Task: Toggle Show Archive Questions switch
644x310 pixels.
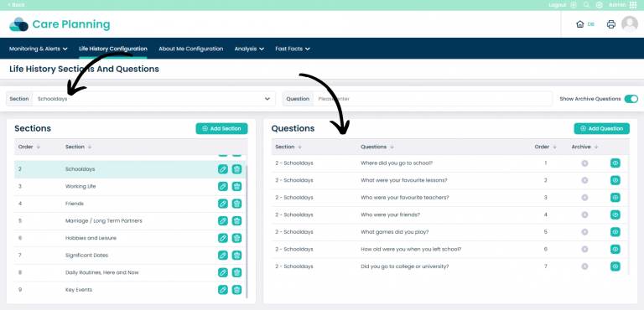Action: click(631, 99)
